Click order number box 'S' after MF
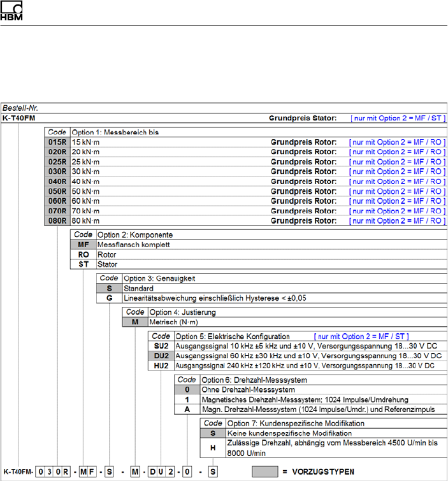The width and height of the screenshot is (448, 481). 110,471
